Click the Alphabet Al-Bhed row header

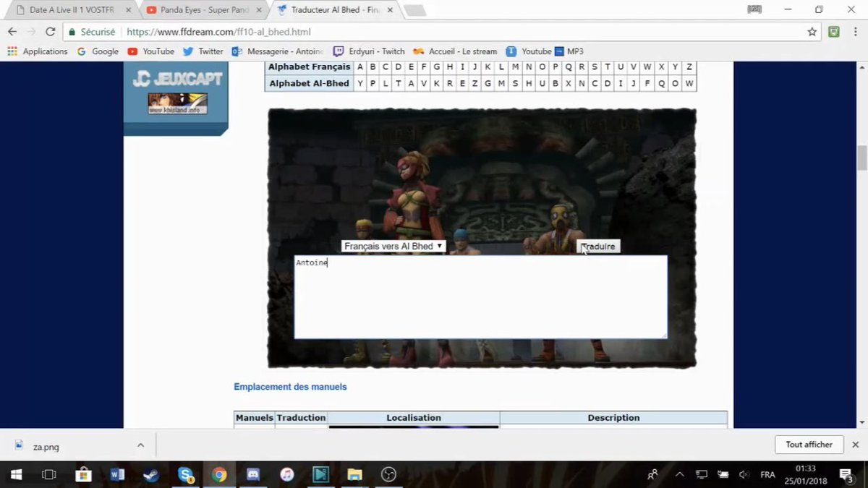click(309, 84)
